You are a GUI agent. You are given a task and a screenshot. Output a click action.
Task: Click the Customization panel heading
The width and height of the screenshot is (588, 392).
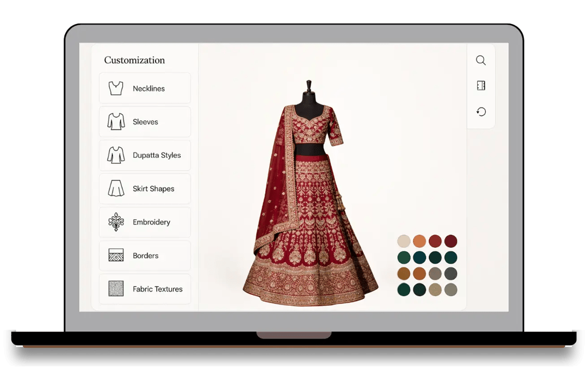(134, 60)
